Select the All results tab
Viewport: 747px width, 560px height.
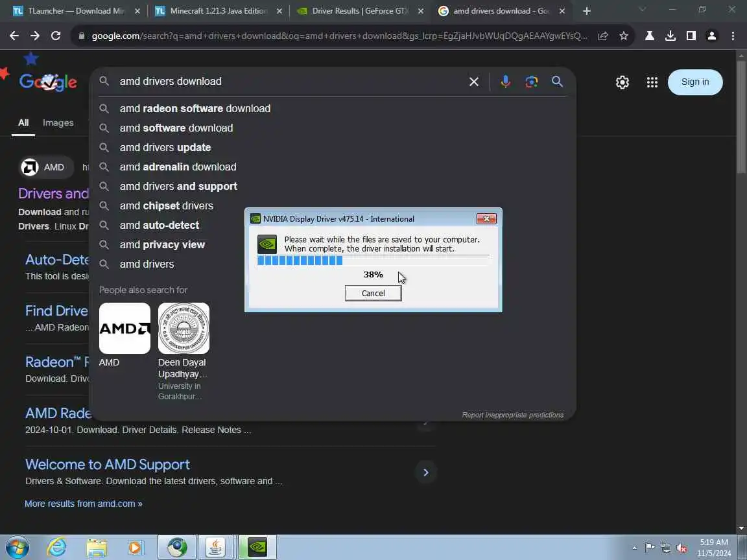click(23, 123)
